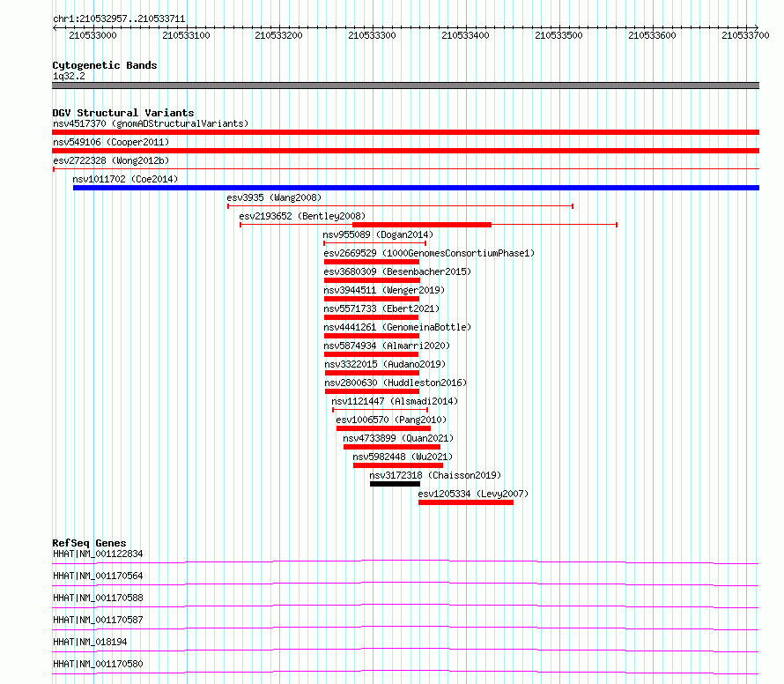Click esv2669529 1000GenomesConsortiumPhase1 label
This screenshot has width=784, height=684.
coord(429,253)
